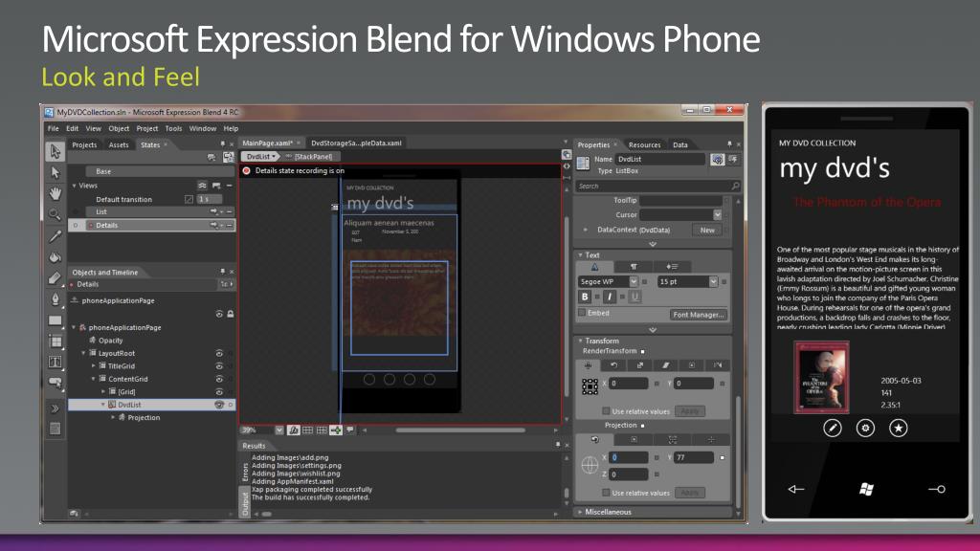
Task: Check the Embed font checkbox
Action: pos(582,313)
